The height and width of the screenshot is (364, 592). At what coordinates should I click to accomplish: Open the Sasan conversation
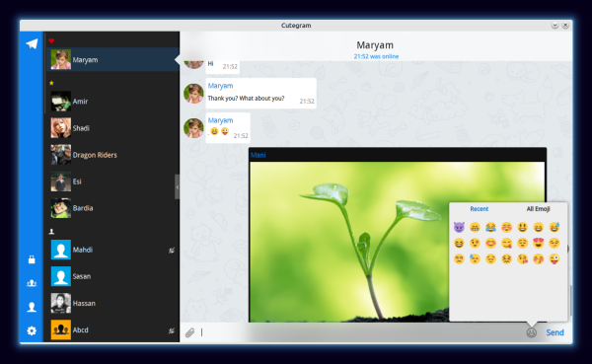pos(112,276)
